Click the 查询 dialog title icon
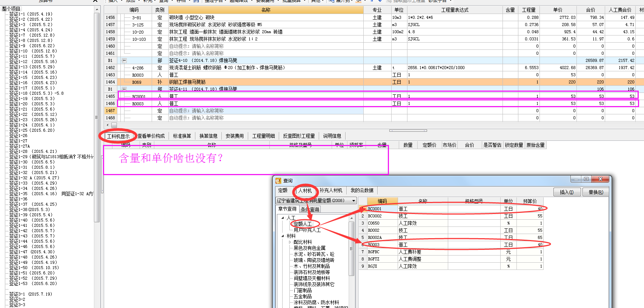644x308 pixels. (278, 181)
